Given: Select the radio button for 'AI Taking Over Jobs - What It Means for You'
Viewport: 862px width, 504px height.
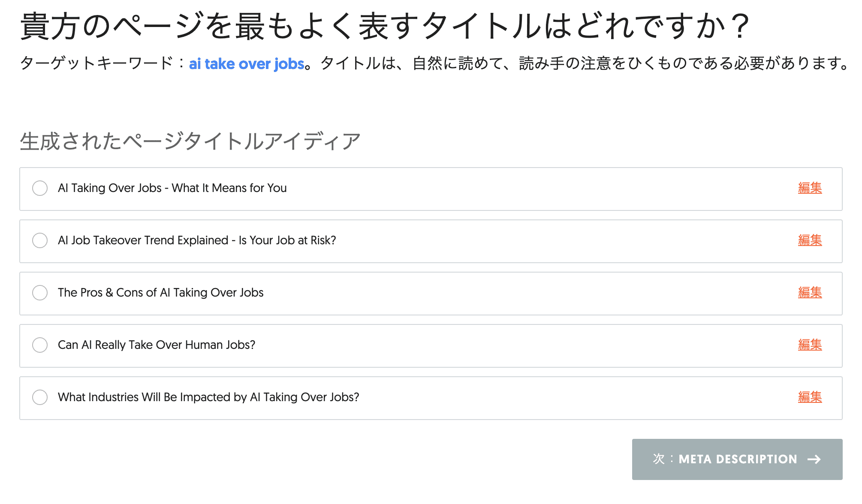Looking at the screenshot, I should 40,189.
